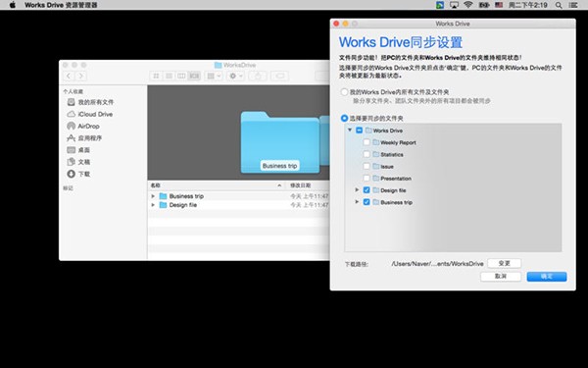Expand Business trip in sync folder tree
This screenshot has height=368, width=588.
point(357,202)
